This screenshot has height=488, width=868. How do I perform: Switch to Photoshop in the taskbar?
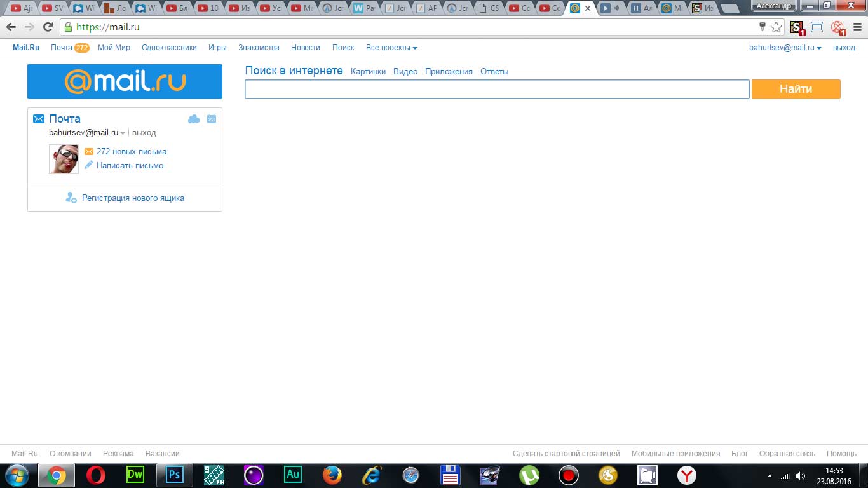pyautogui.click(x=175, y=475)
